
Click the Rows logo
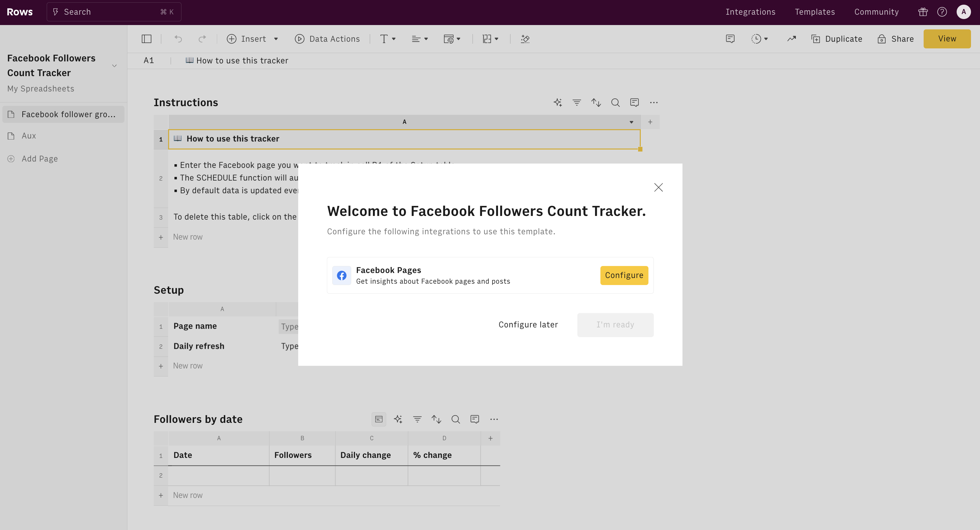point(19,12)
